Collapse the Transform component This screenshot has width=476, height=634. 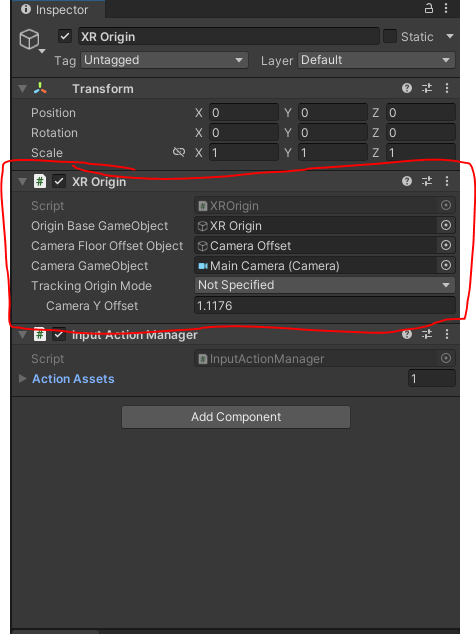[x=23, y=89]
